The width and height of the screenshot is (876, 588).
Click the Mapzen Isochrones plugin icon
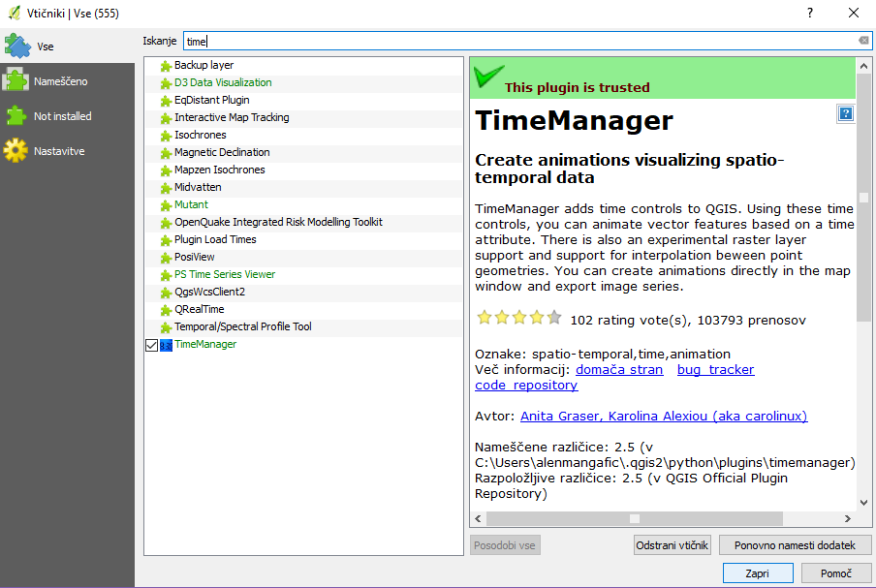pos(166,170)
